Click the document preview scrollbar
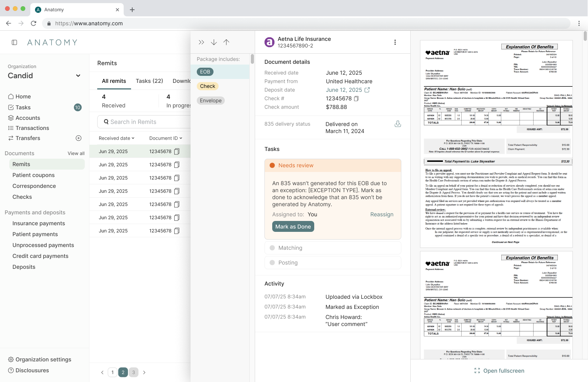The height and width of the screenshot is (382, 588). pos(585,36)
